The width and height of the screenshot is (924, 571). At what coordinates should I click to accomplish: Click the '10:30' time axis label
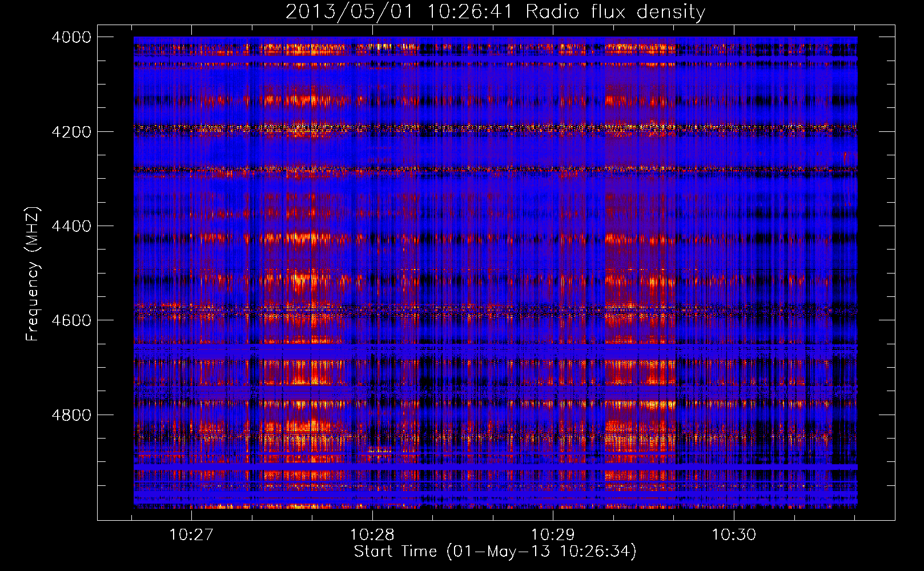click(x=734, y=534)
